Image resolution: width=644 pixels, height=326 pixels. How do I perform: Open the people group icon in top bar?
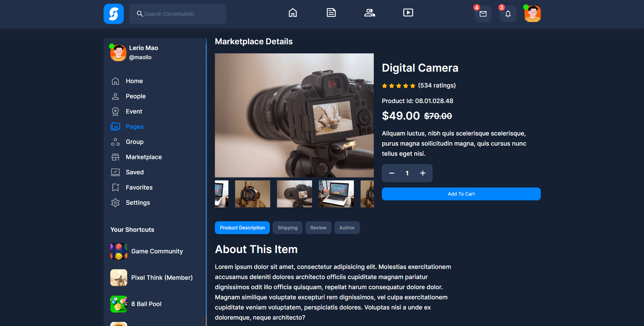pos(370,13)
